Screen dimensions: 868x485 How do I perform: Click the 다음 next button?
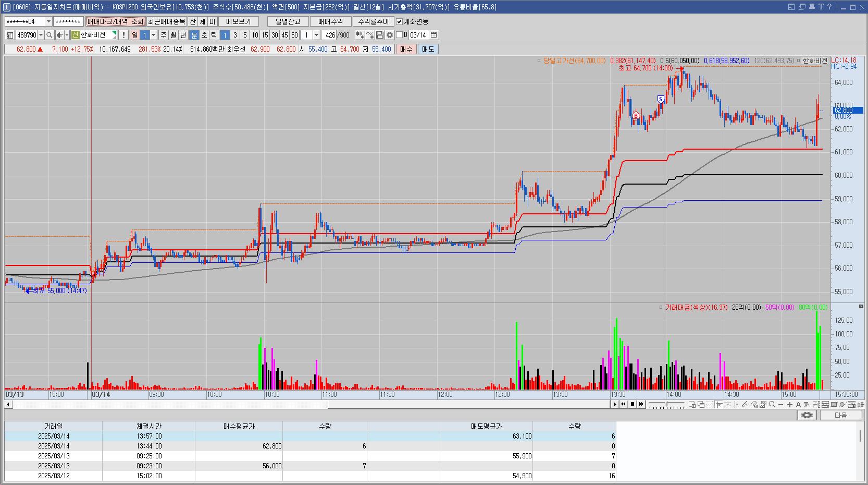point(841,415)
